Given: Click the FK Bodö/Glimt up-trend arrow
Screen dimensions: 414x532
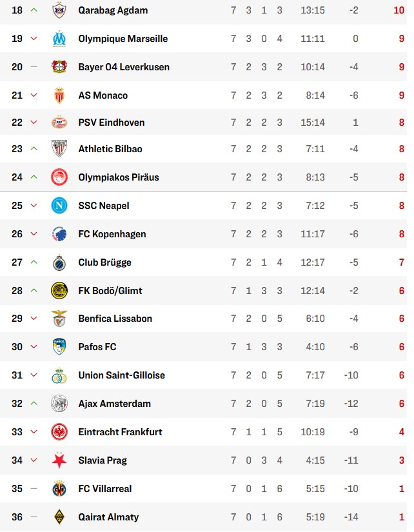Looking at the screenshot, I should (34, 291).
